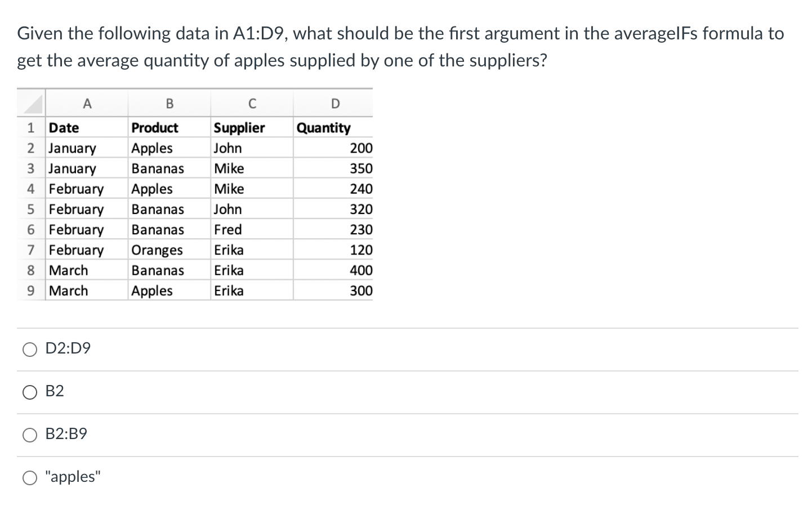Click the Product header cell
This screenshot has width=812, height=510.
pyautogui.click(x=169, y=128)
